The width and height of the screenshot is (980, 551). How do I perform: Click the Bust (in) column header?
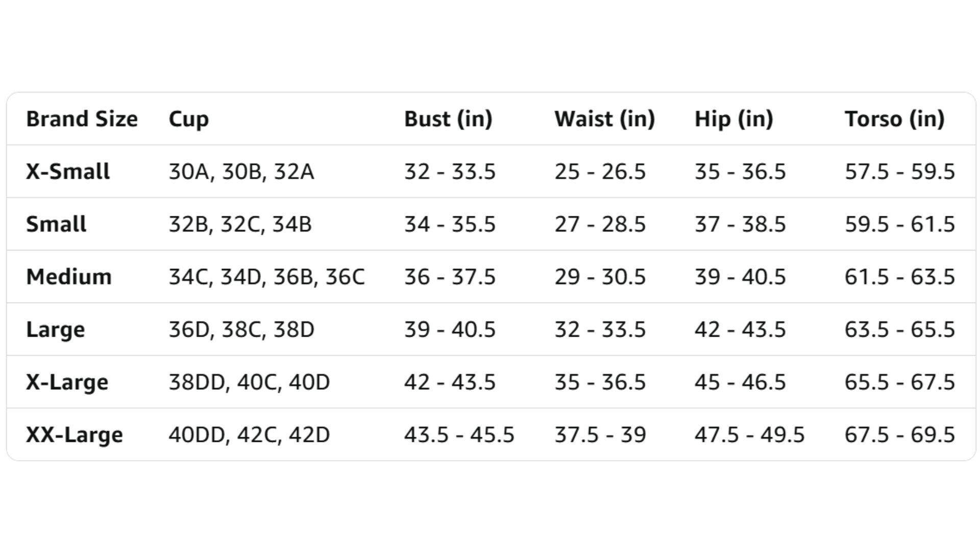448,119
